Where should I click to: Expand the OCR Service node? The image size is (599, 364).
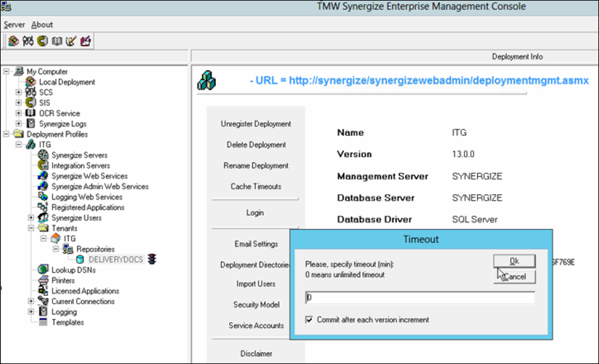[18, 113]
